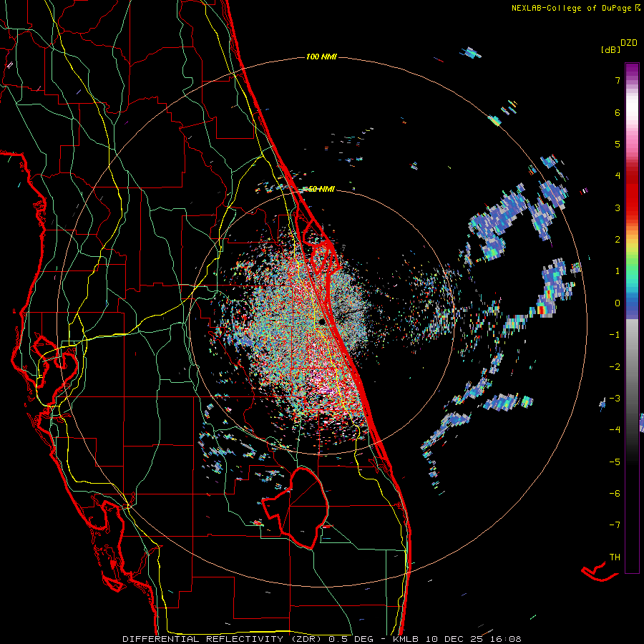Click the NEXLAB-College of DuPage watermark text
Viewport: 644px width, 644px height.
click(x=575, y=8)
